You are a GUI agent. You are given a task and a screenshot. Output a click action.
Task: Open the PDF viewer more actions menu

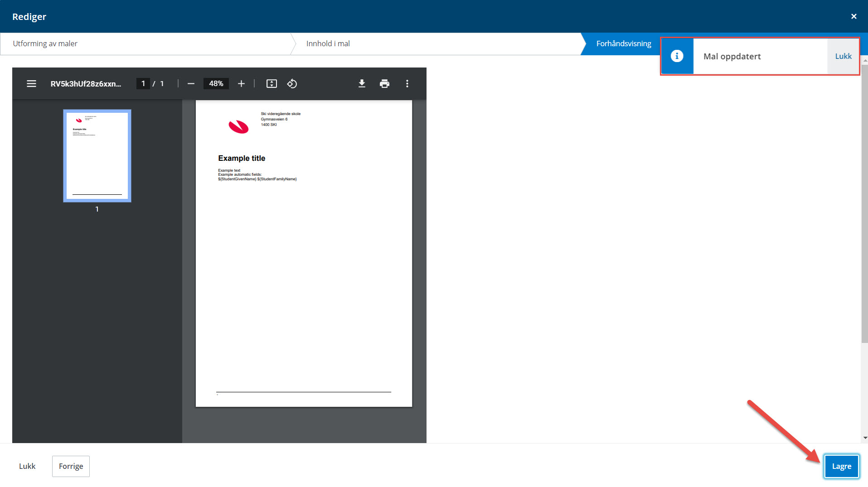pyautogui.click(x=407, y=84)
